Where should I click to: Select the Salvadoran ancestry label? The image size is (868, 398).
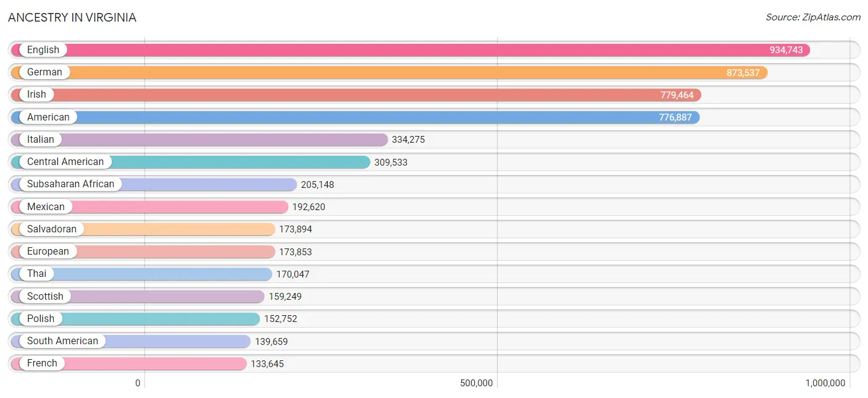pyautogui.click(x=51, y=229)
